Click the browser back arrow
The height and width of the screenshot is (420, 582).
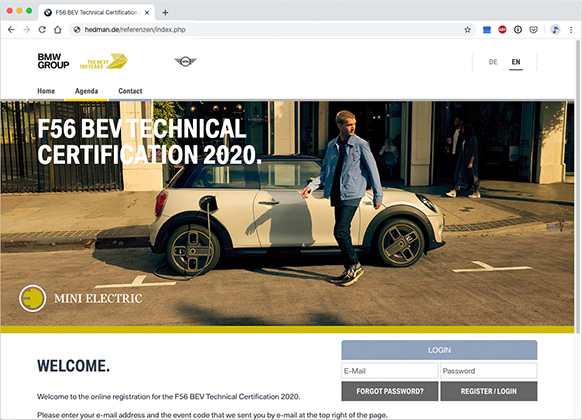click(11, 30)
